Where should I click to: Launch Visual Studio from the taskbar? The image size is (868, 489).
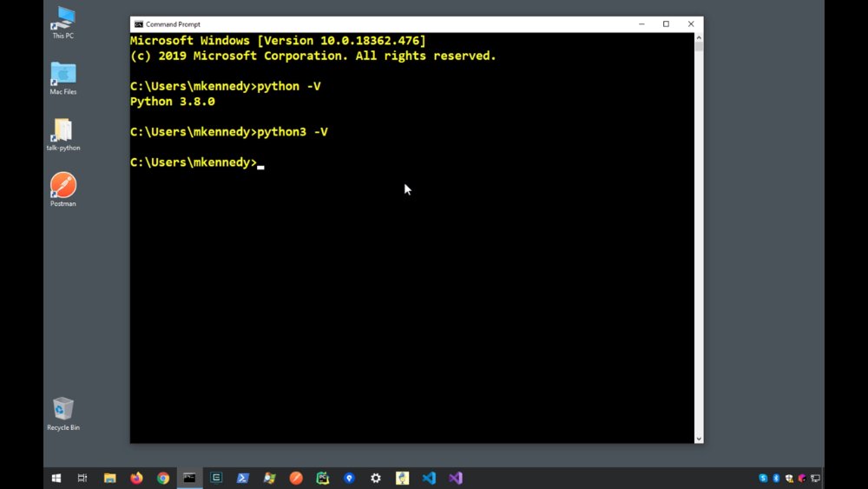tap(456, 478)
